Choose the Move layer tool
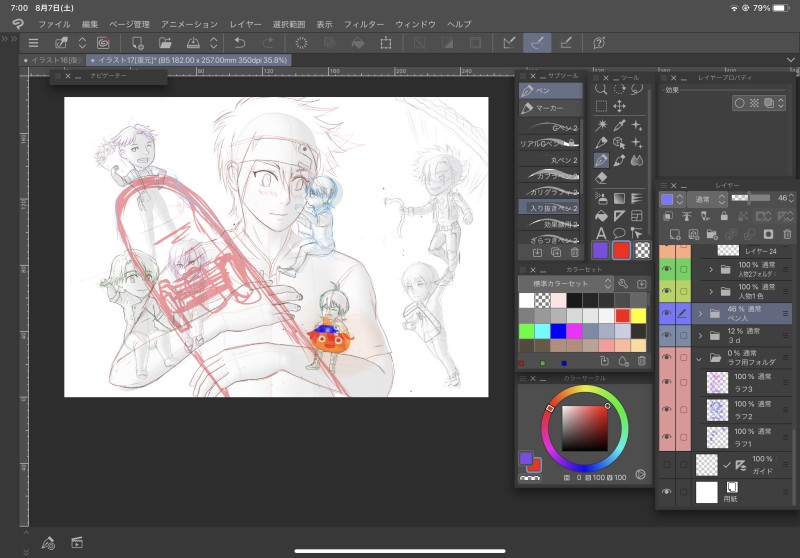Viewport: 800px width, 558px height. tap(619, 106)
